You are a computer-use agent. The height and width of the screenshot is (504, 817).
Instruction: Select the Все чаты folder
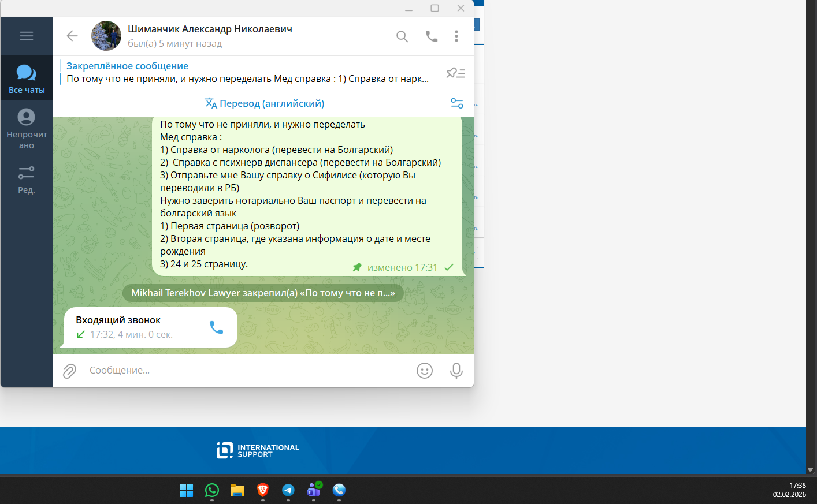27,79
